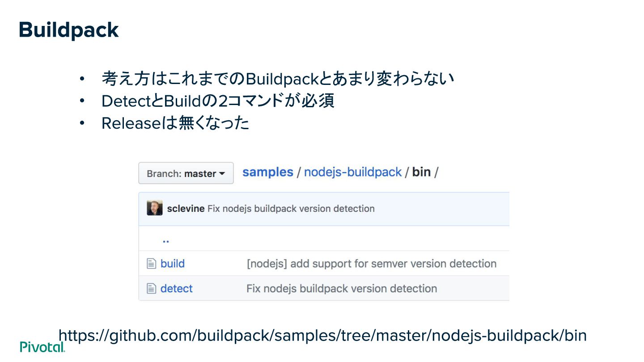Click the file icon beside build
Viewport: 644px width, 362px height.
152,264
